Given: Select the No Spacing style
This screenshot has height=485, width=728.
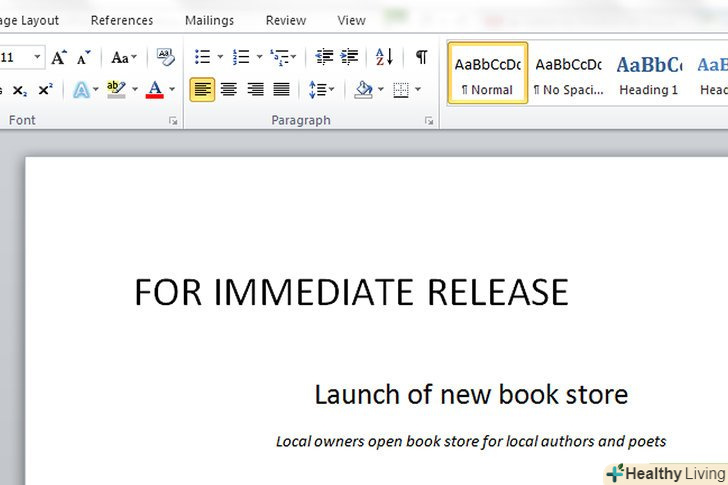Looking at the screenshot, I should tap(568, 73).
